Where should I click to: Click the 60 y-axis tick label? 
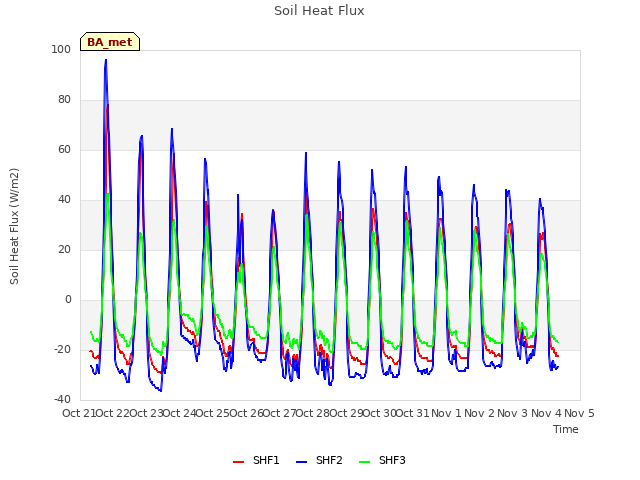click(64, 149)
